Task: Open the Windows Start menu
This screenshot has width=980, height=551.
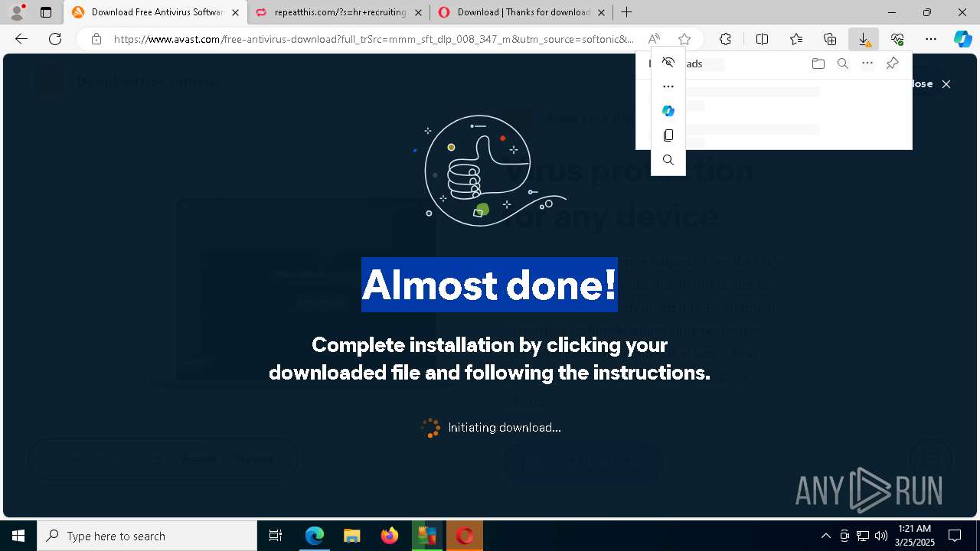Action: pos(18,536)
